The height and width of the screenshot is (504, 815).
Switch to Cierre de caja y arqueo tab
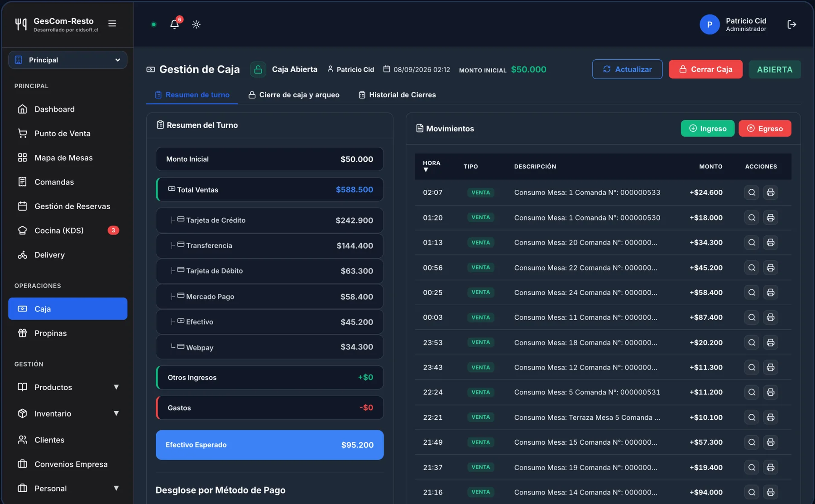pos(294,95)
